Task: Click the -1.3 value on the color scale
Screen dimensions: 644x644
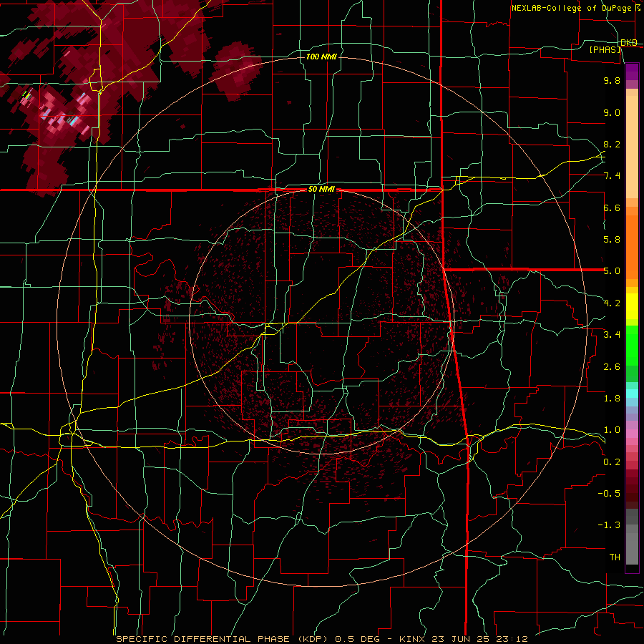Action: click(x=609, y=526)
